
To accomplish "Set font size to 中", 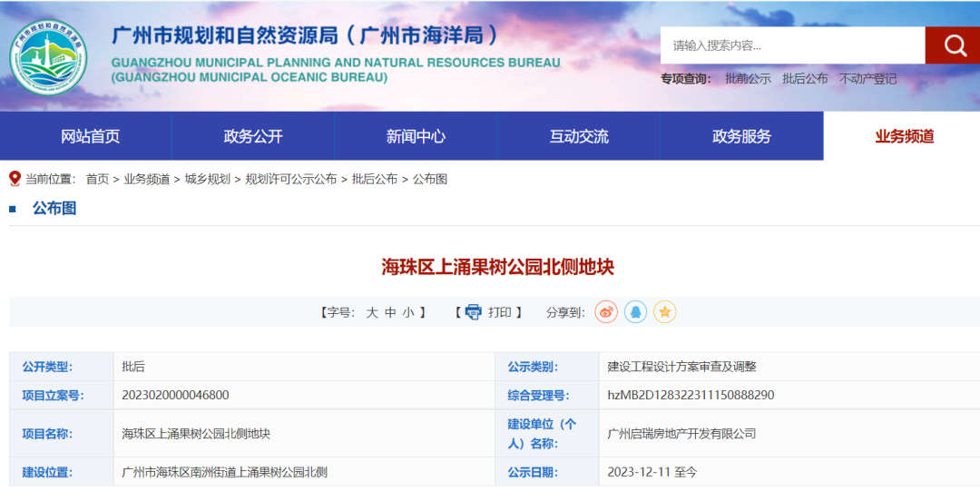I will [390, 313].
